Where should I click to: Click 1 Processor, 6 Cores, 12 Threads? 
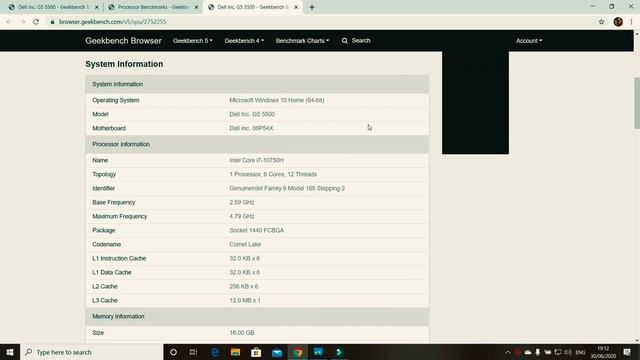pos(273,174)
